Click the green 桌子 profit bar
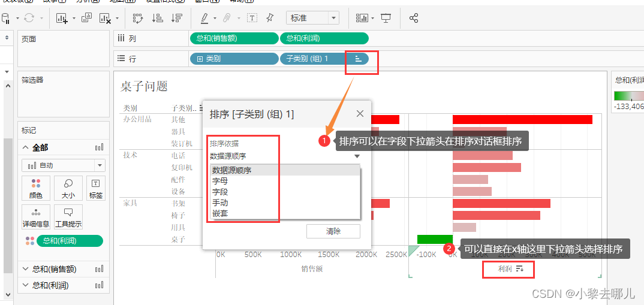 click(435, 239)
